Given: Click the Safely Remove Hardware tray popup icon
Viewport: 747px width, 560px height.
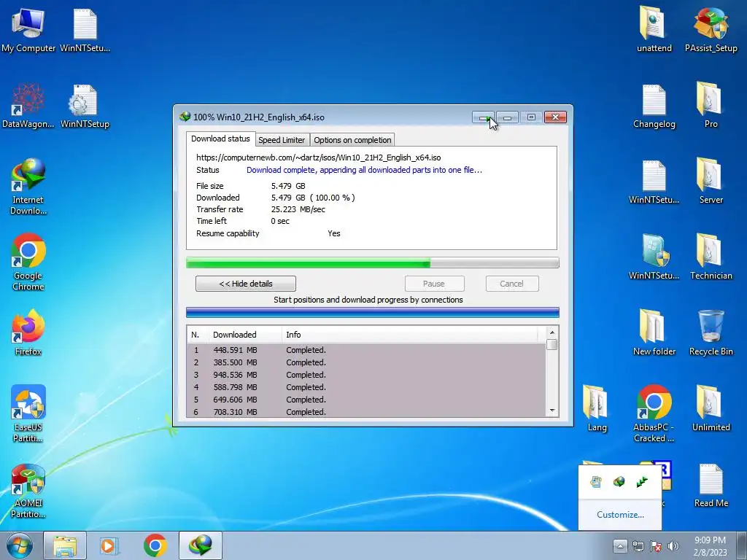Looking at the screenshot, I should click(x=595, y=482).
